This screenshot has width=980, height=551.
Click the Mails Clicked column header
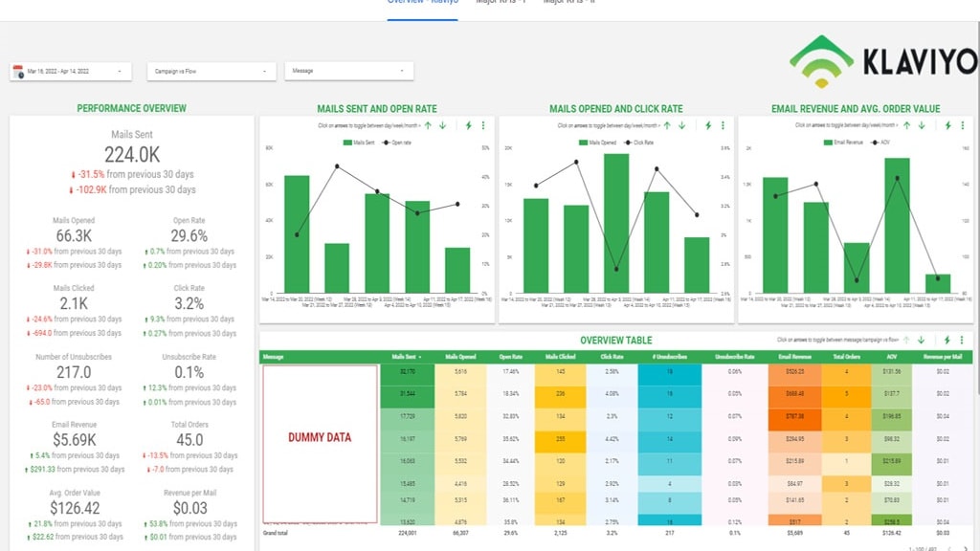[x=561, y=357]
